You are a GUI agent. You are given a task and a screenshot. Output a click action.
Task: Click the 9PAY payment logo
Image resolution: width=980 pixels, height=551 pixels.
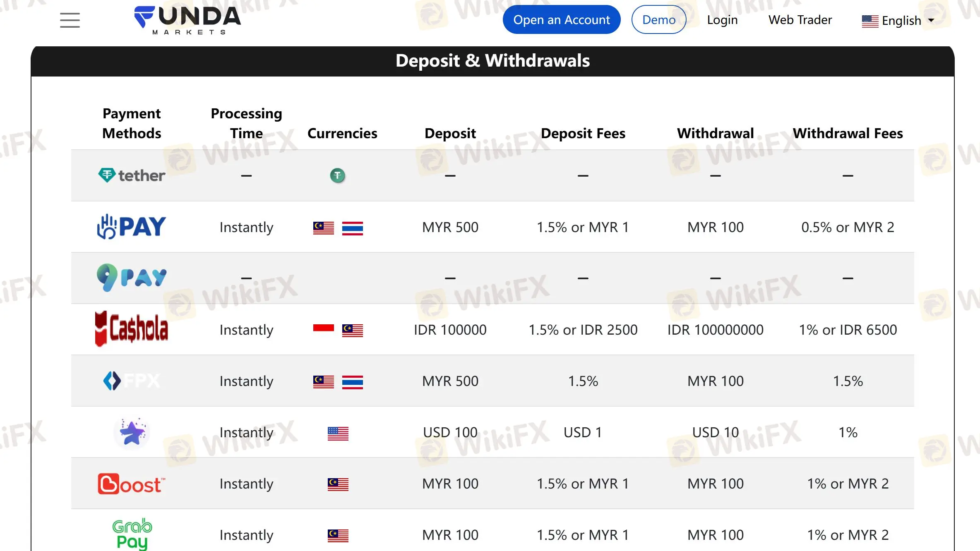(132, 278)
